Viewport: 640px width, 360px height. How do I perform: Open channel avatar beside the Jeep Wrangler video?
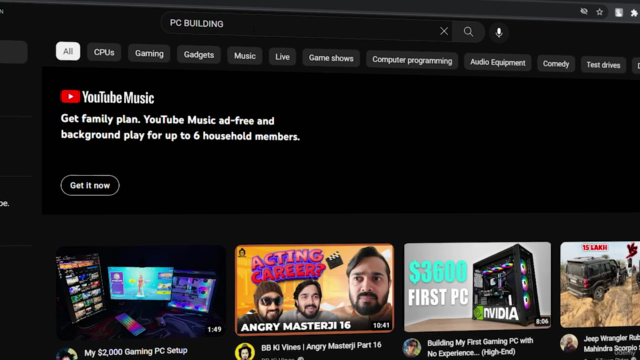click(x=569, y=343)
